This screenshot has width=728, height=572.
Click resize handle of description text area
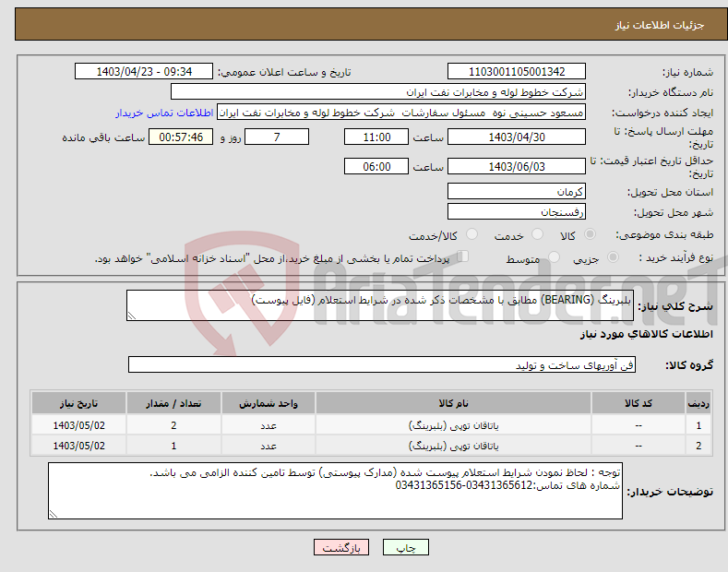(x=132, y=316)
